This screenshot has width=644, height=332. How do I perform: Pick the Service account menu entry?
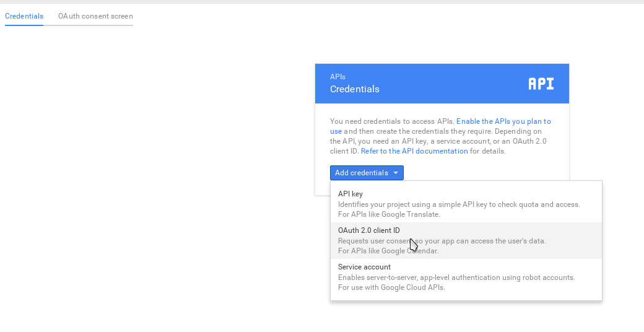pos(466,277)
